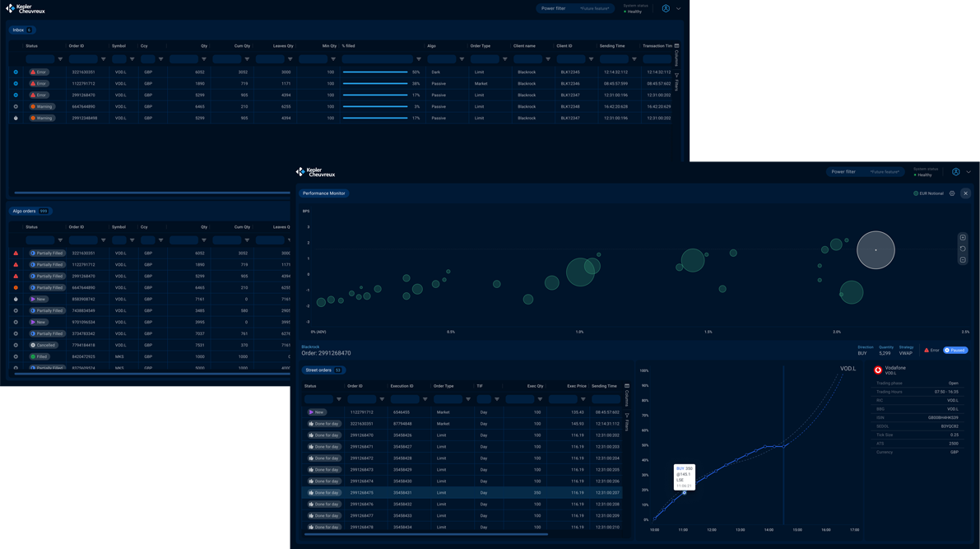Click the Vodafone logo icon
The image size is (980, 549).
pos(878,370)
